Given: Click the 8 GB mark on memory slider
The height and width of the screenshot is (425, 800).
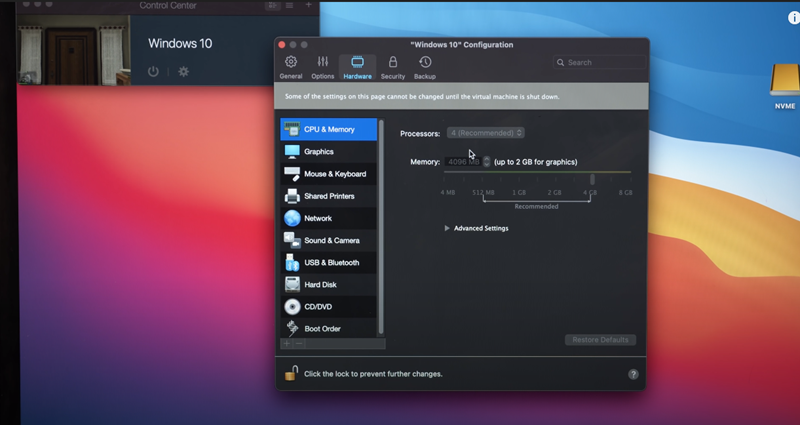Looking at the screenshot, I should point(626,192).
